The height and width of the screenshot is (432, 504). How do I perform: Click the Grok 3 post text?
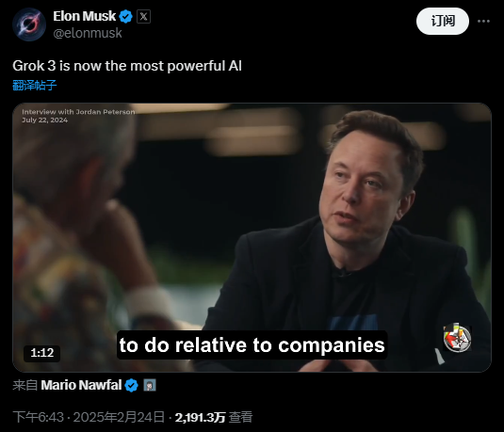click(127, 66)
